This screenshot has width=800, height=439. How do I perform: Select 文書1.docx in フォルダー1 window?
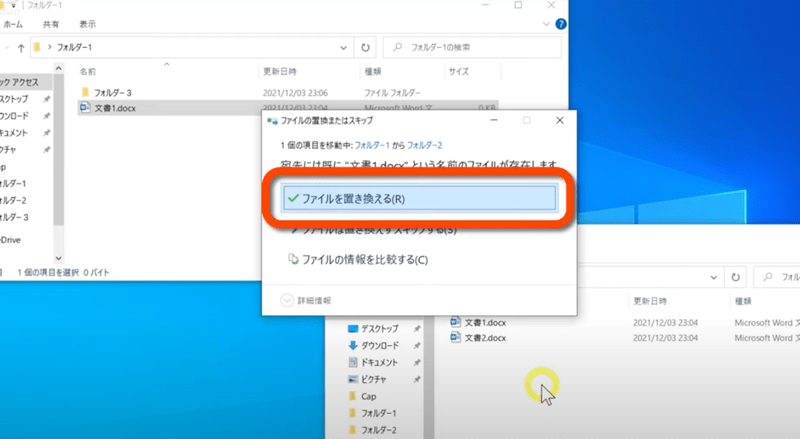click(115, 108)
